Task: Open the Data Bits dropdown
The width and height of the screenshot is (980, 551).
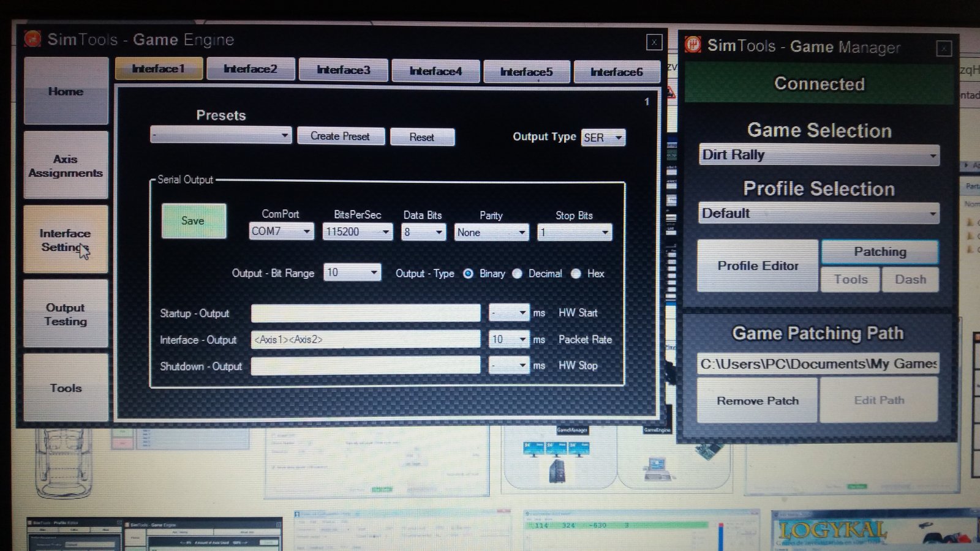Action: coord(423,232)
